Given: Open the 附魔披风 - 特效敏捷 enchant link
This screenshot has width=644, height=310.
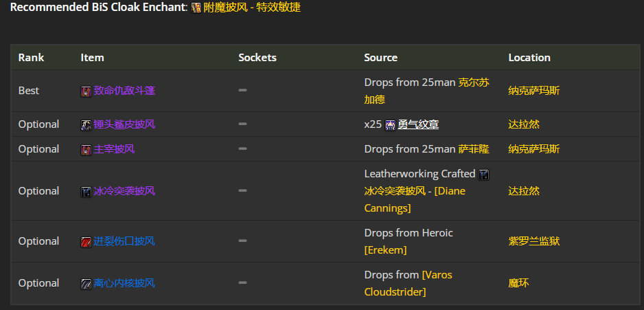Looking at the screenshot, I should (252, 8).
